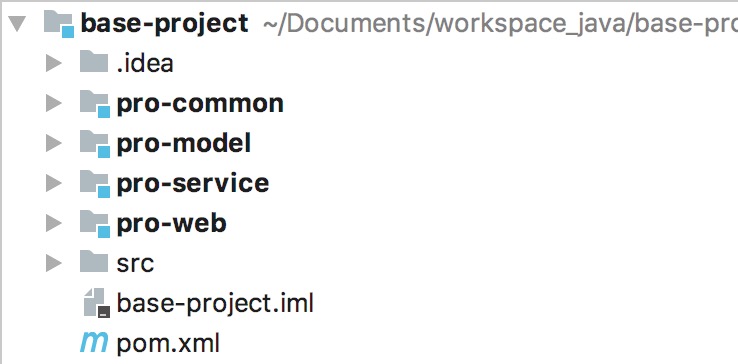Viewport: 738px width, 364px height.
Task: Click the Maven pom.xml icon
Action: pyautogui.click(x=94, y=343)
